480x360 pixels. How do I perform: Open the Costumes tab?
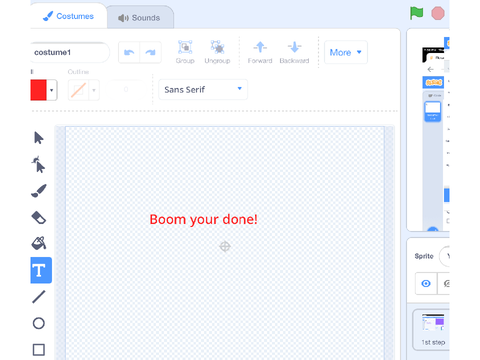[69, 16]
